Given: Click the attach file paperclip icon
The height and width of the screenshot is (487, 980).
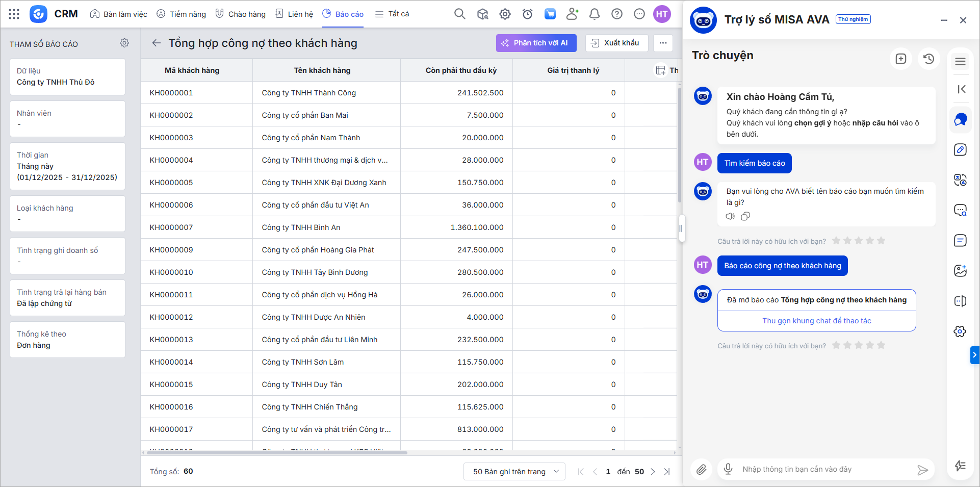Looking at the screenshot, I should click(x=702, y=470).
